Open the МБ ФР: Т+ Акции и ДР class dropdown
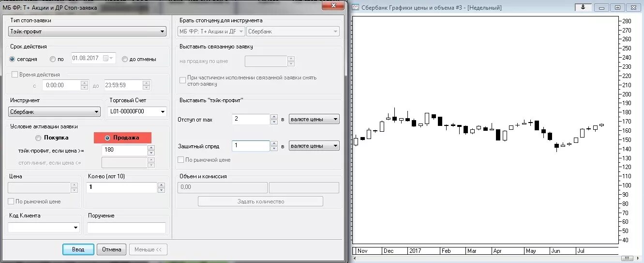Image resolution: width=644 pixels, height=263 pixels. coord(211,31)
